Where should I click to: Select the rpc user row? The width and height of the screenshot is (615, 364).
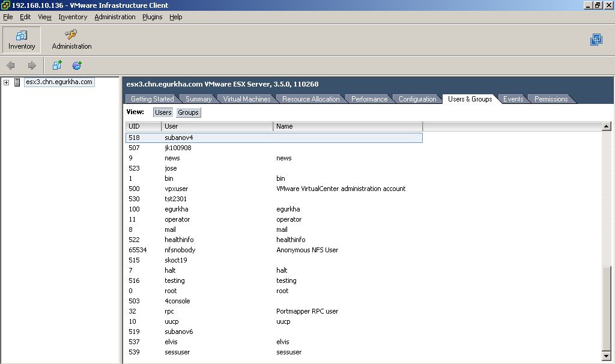[274, 311]
